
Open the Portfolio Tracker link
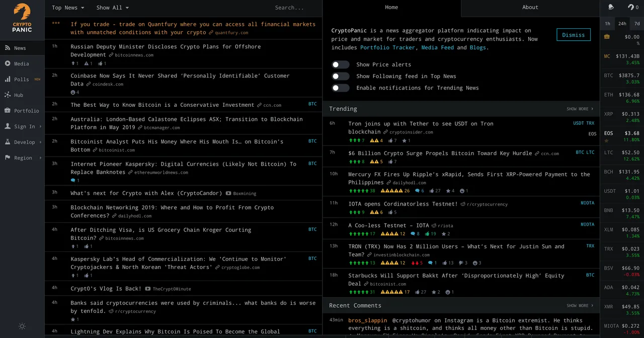[x=388, y=47]
